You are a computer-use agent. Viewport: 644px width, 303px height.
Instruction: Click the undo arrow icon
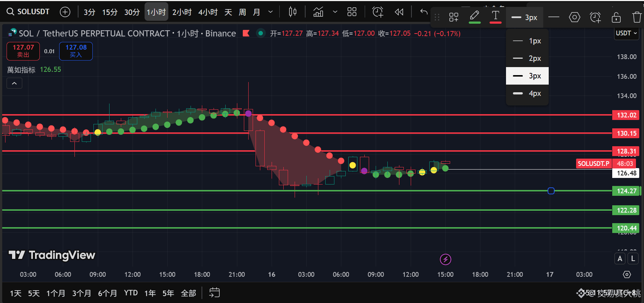pos(423,12)
